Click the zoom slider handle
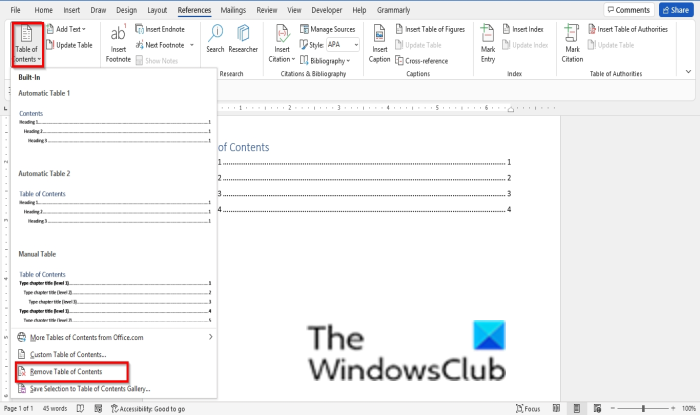The image size is (700, 415). coord(643,408)
